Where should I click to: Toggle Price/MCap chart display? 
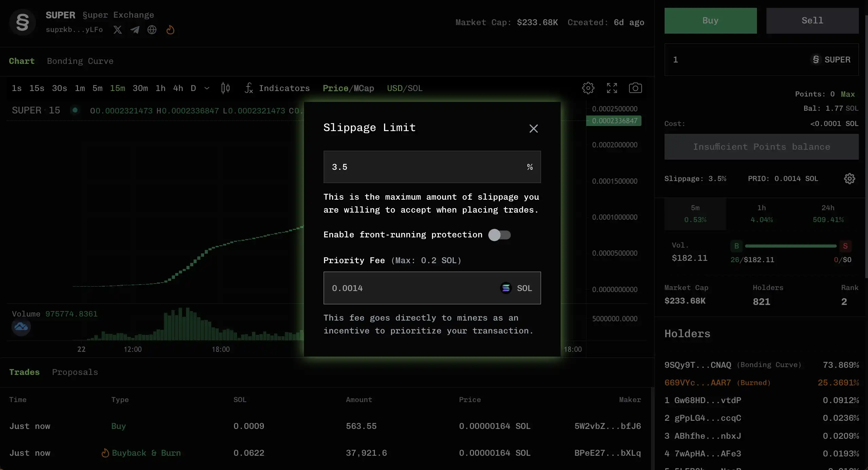[348, 88]
